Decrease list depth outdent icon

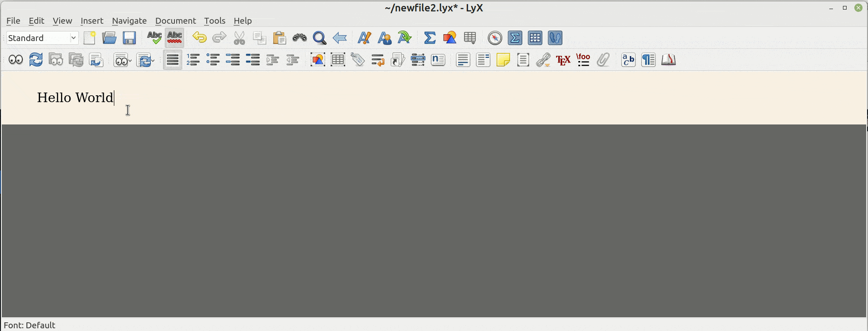293,60
